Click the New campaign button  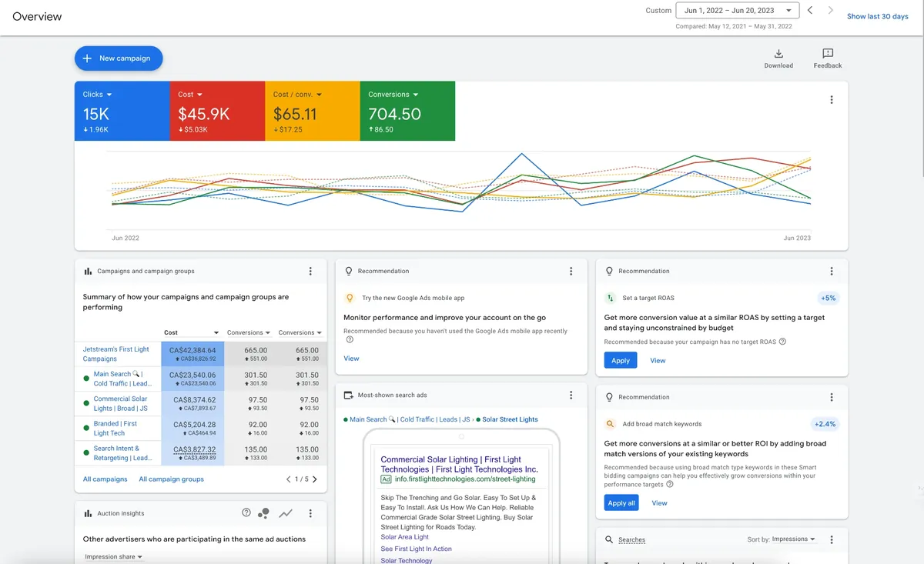click(x=119, y=58)
